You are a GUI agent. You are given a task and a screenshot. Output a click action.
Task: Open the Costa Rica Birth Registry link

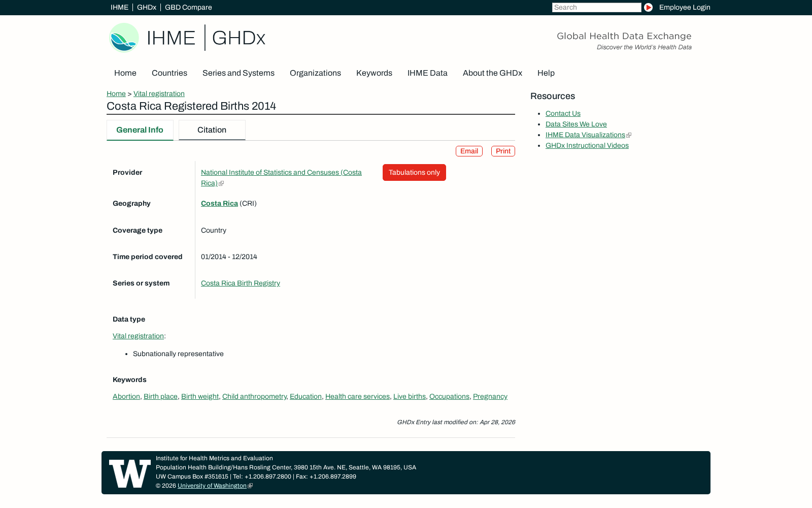click(241, 283)
